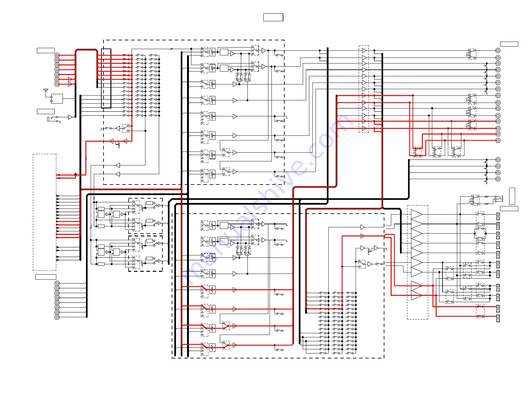Select the empty label box in the top-right corner
This screenshot has height=395, width=532.
509,44
